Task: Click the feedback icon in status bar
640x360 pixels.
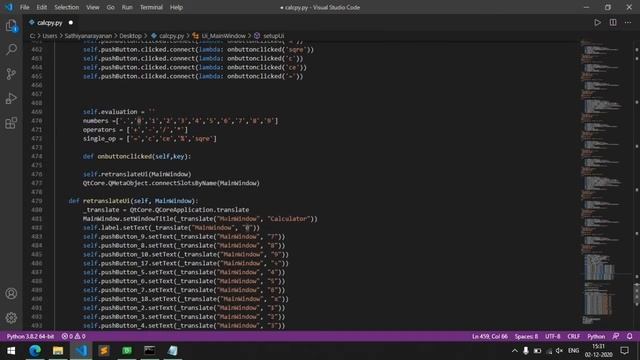Action: click(616, 336)
